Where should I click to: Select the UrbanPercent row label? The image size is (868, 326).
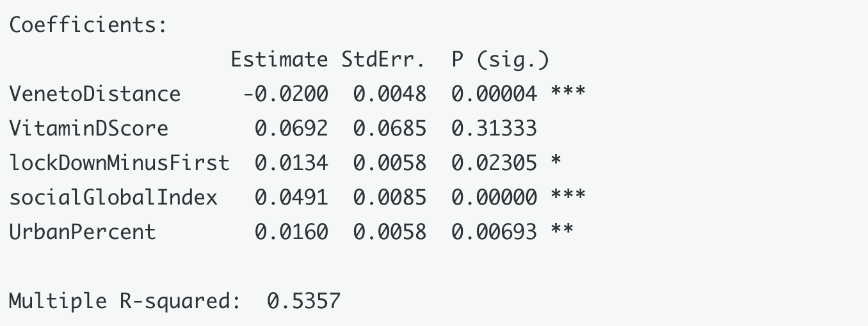click(x=83, y=232)
